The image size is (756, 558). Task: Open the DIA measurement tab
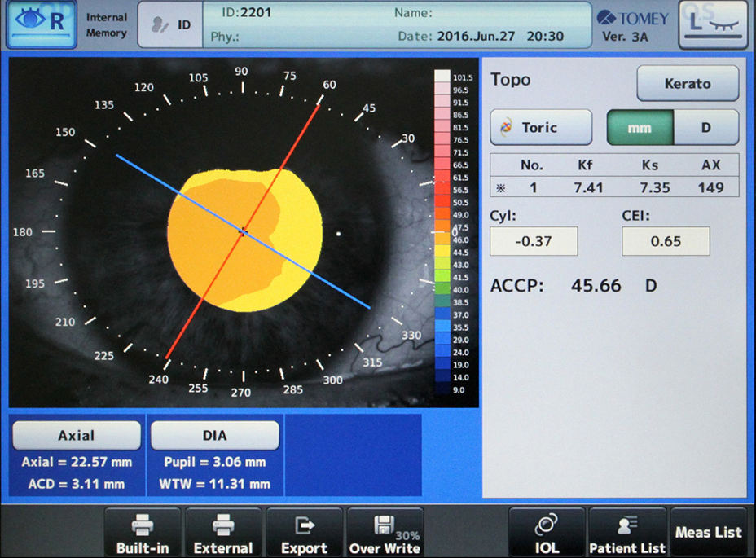click(214, 436)
